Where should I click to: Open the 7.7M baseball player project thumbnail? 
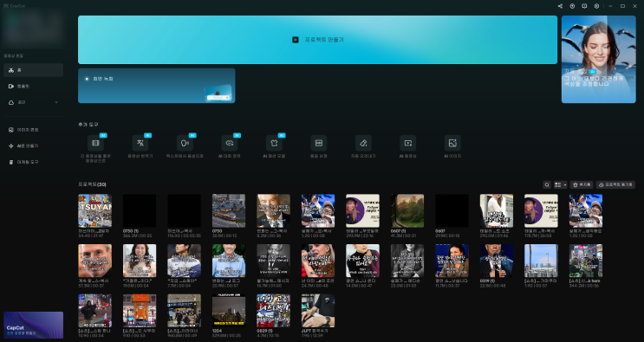click(x=185, y=261)
